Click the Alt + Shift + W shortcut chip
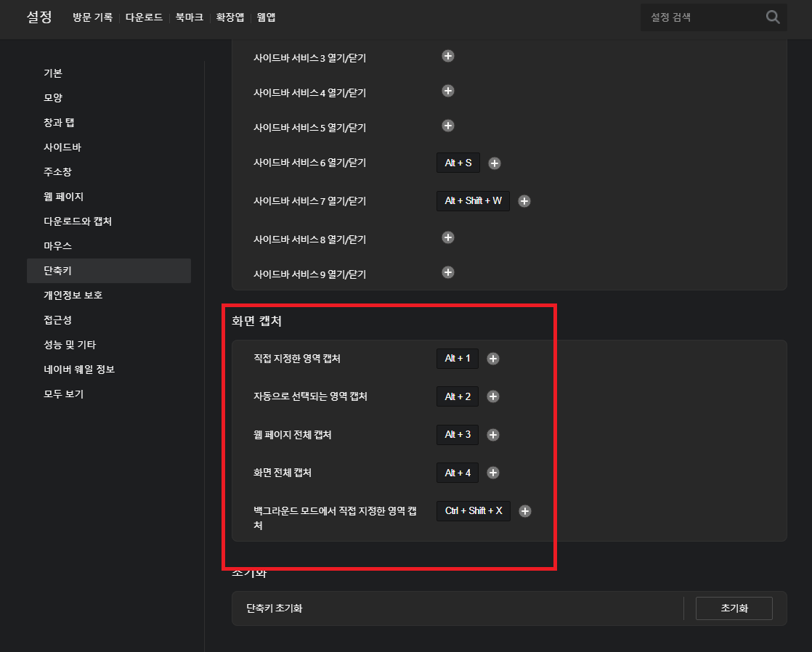 point(473,200)
